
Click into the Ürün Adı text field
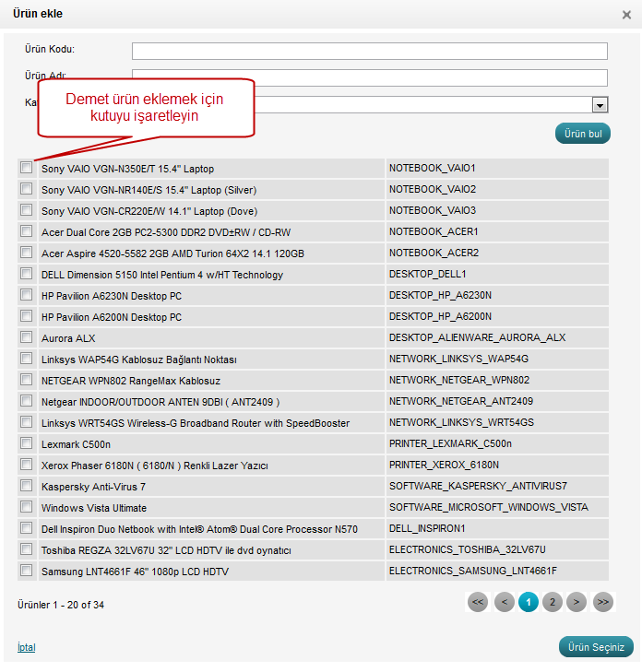(369, 77)
